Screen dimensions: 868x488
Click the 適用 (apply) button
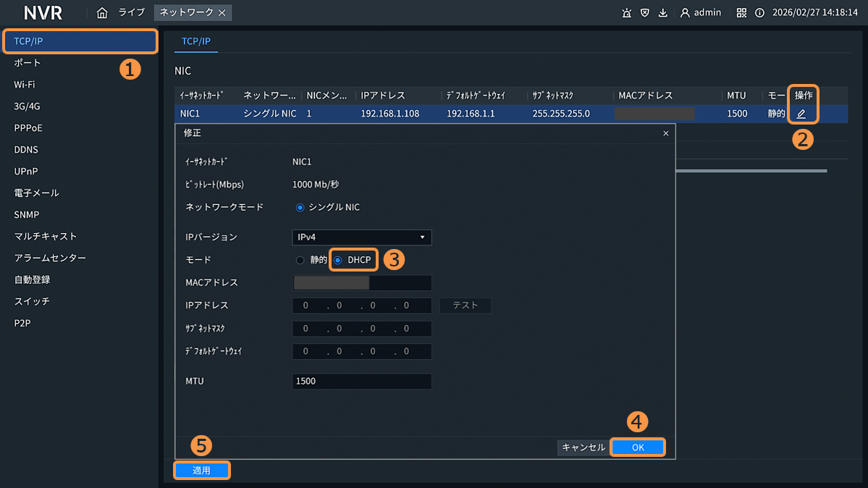pyautogui.click(x=201, y=471)
